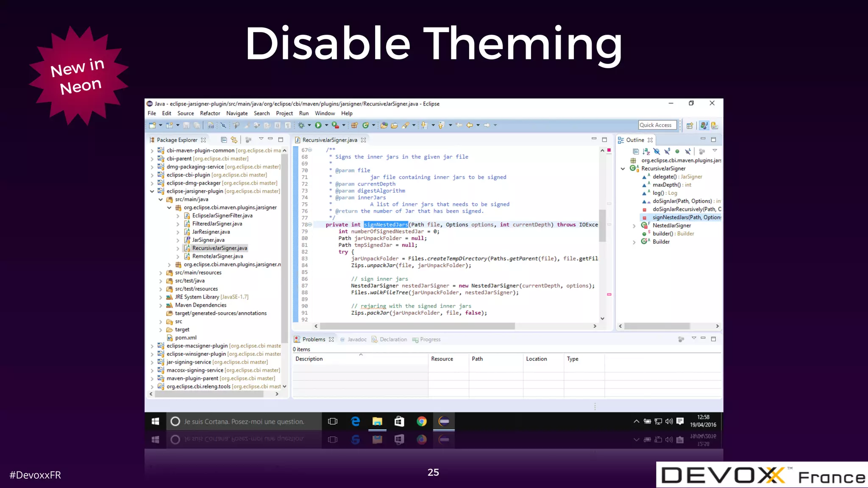This screenshot has width=868, height=488.
Task: Switch to the Java perspective icon
Action: [704, 125]
